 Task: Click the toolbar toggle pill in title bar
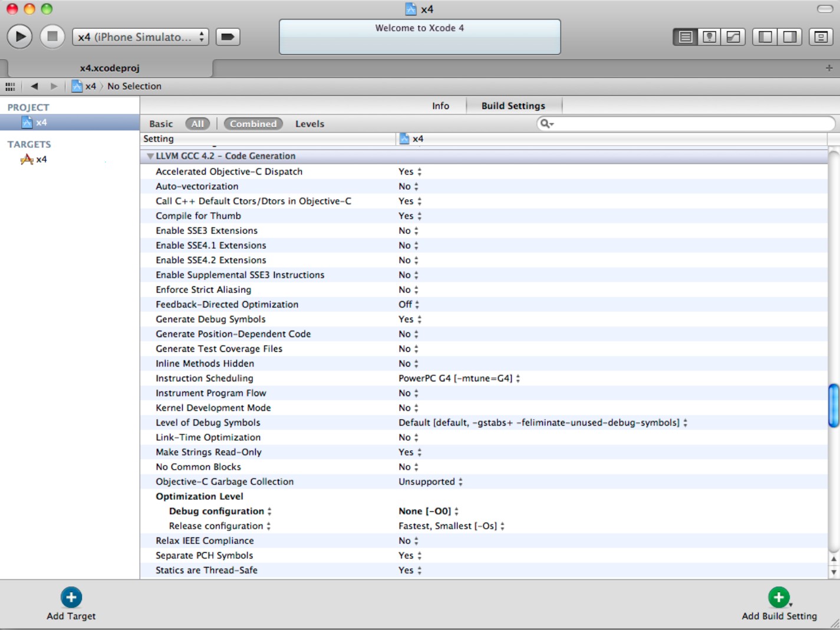pyautogui.click(x=825, y=9)
